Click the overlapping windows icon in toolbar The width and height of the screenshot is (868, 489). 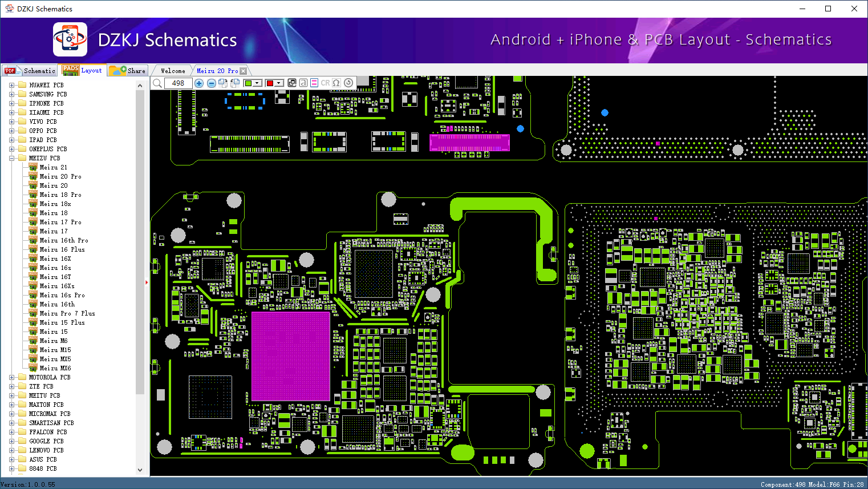292,83
